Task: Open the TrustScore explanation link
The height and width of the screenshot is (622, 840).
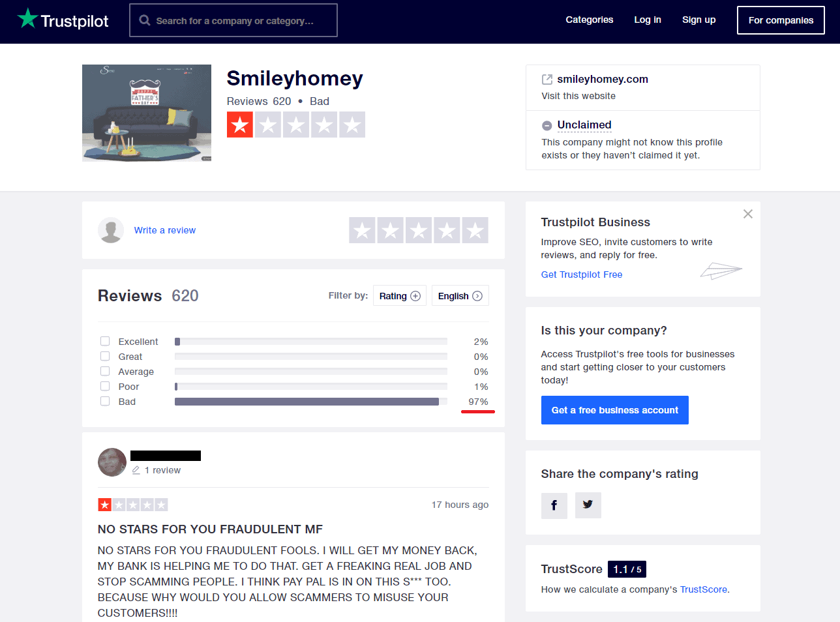Action: (704, 589)
